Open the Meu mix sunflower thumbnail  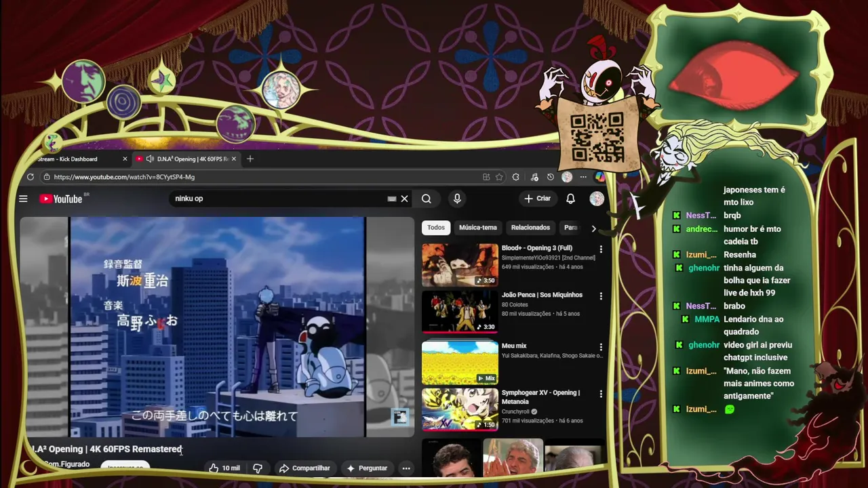pyautogui.click(x=460, y=363)
